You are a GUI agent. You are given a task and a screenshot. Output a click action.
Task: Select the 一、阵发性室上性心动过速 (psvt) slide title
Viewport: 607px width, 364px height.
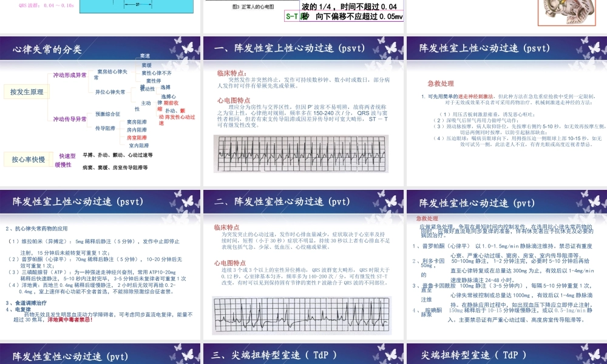pos(289,49)
